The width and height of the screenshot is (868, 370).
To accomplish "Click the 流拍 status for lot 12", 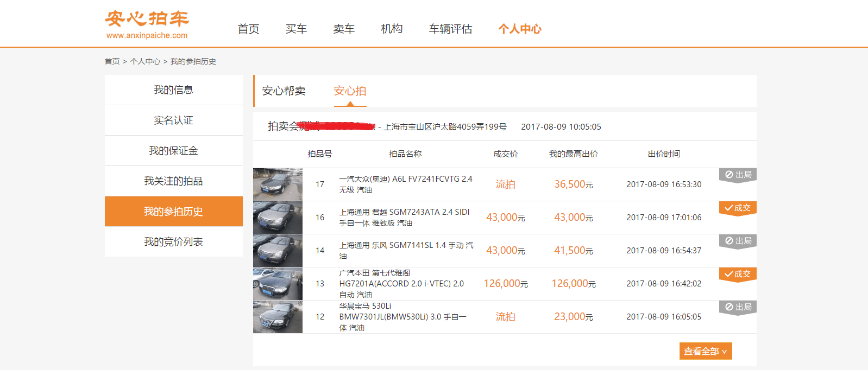I will click(x=505, y=317).
